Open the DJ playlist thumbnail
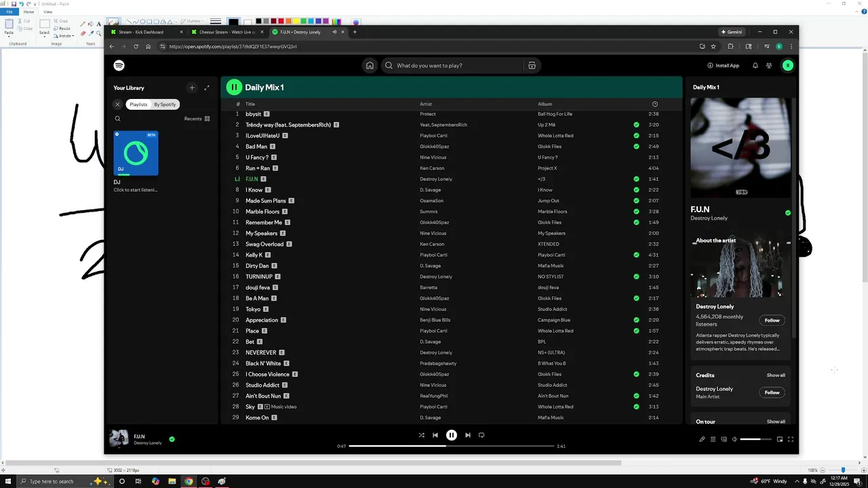This screenshot has height=488, width=868. coord(136,153)
